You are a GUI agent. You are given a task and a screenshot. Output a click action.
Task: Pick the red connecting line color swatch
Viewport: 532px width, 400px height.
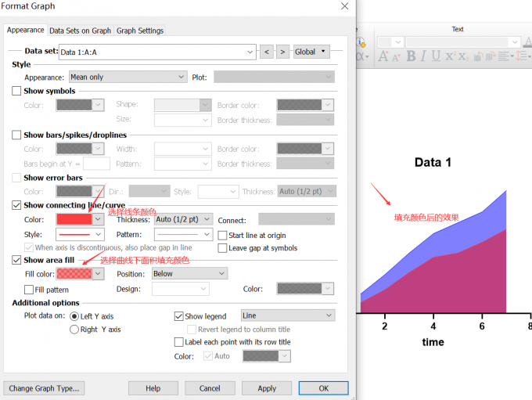74,220
